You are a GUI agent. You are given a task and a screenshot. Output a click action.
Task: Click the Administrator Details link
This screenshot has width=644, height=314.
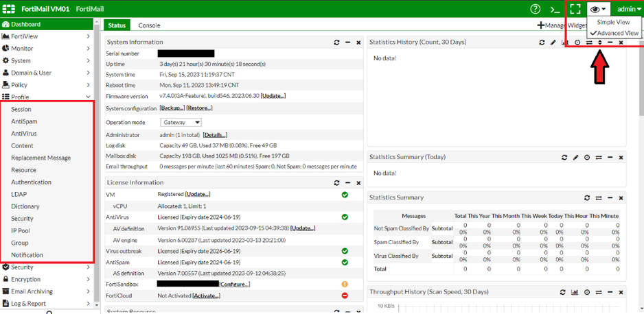point(215,135)
